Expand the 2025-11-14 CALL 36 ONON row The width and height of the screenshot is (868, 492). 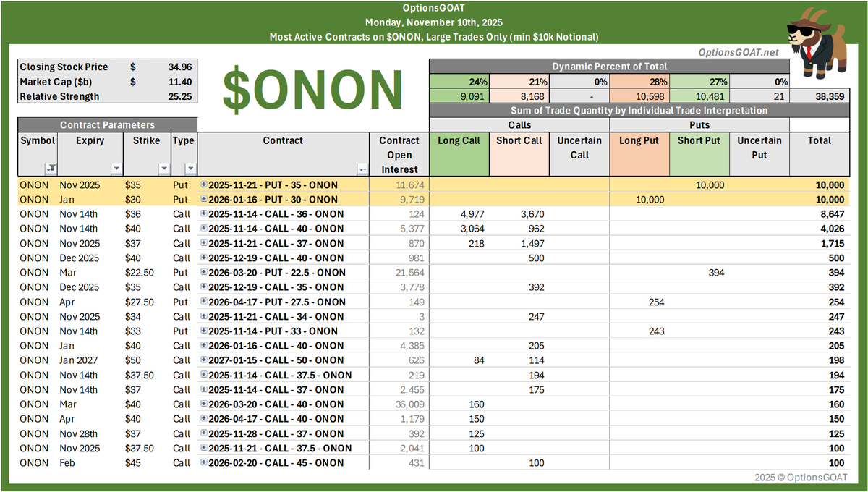(x=204, y=214)
